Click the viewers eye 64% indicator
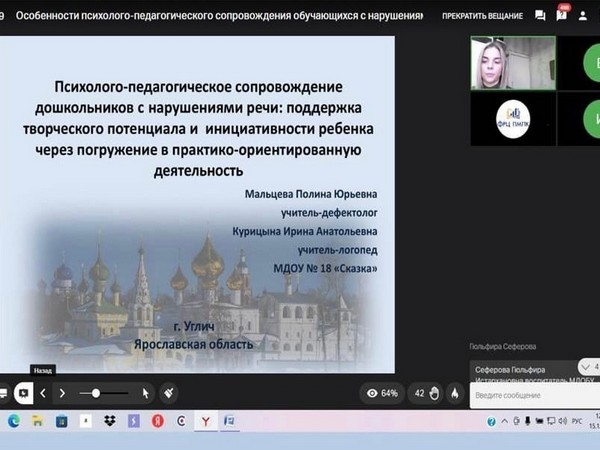 [382, 393]
